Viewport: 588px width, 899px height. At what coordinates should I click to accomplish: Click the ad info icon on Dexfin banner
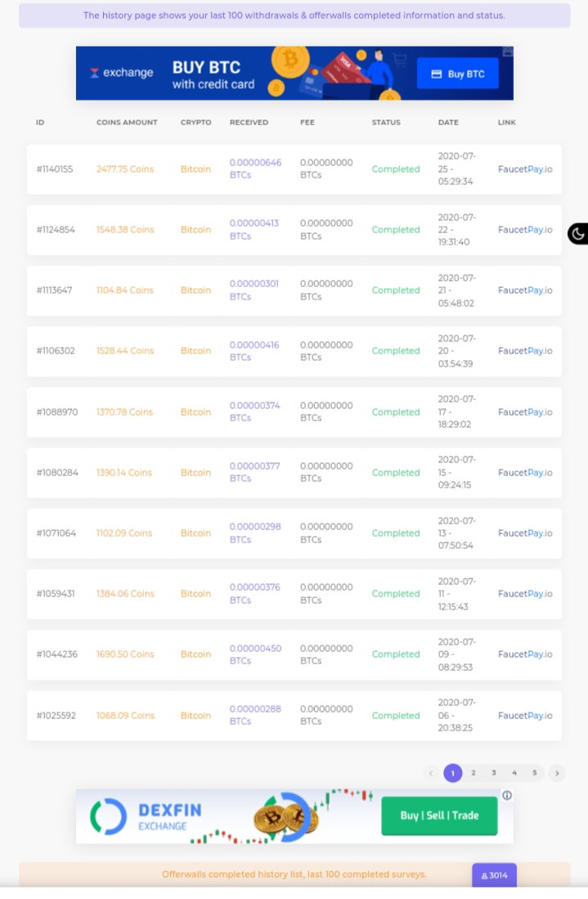507,795
